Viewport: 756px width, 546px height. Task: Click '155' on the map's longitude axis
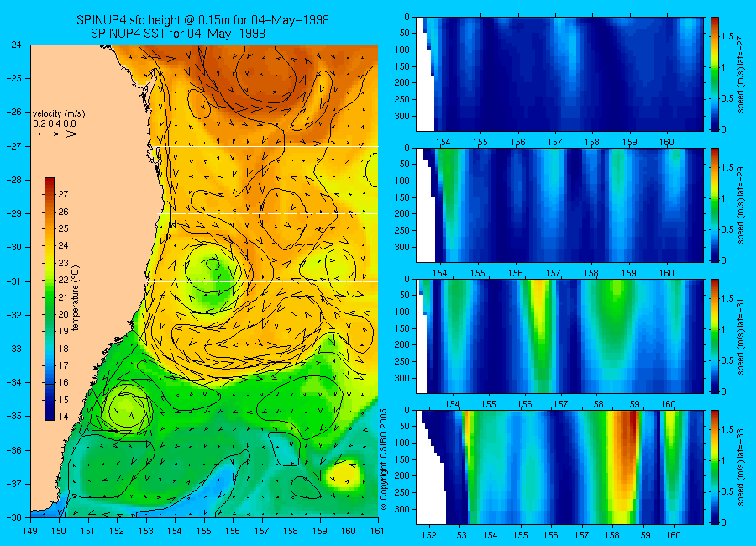tap(204, 531)
